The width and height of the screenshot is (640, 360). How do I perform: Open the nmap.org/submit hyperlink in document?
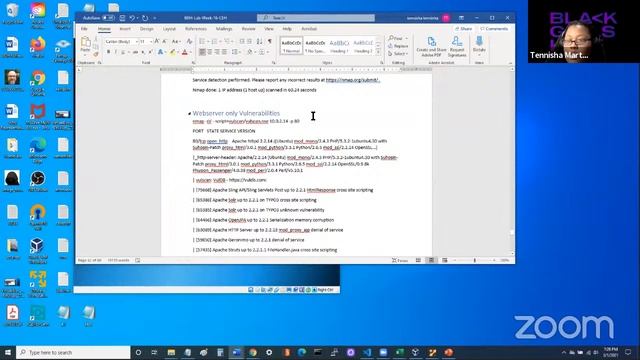353,80
